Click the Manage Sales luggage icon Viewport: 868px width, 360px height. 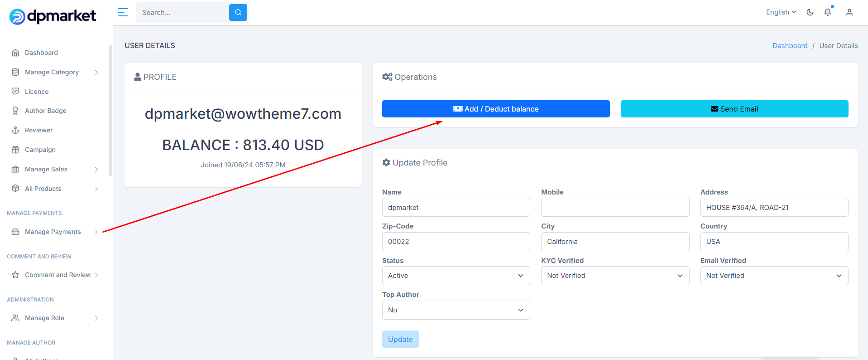(15, 169)
